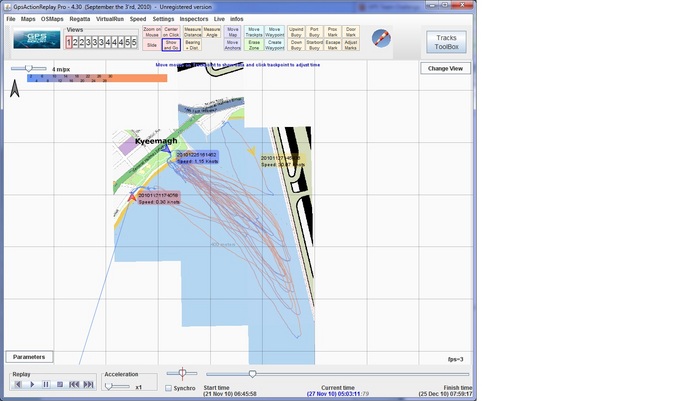Place a Port Buoy

pos(314,32)
